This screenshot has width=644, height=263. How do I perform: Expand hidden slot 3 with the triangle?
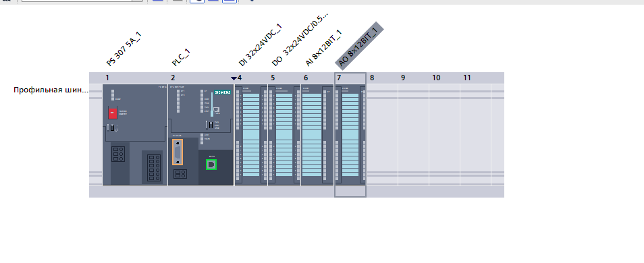pyautogui.click(x=234, y=78)
